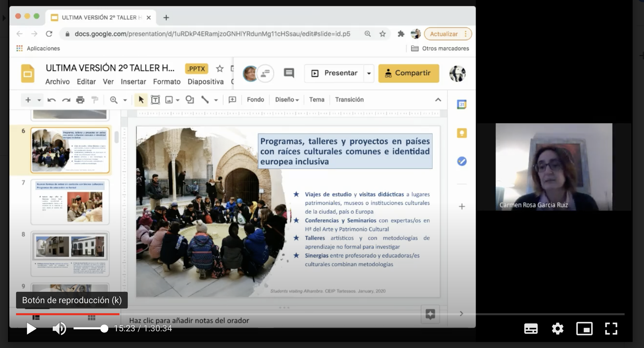
Task: Collapse the toolbar with chevron
Action: [438, 100]
